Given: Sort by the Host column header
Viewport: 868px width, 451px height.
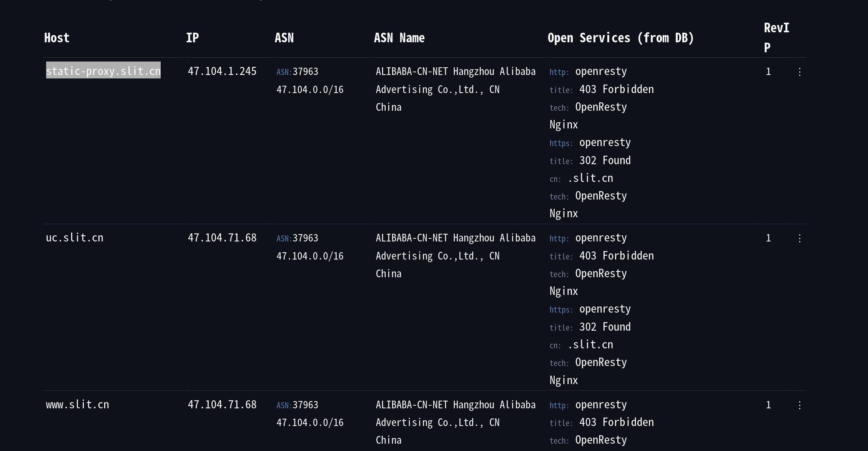Looking at the screenshot, I should click(57, 38).
